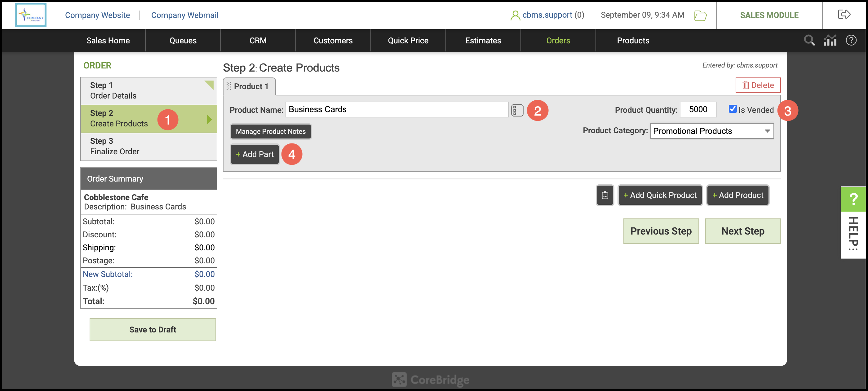This screenshot has height=391, width=868.
Task: Open the Estimates menu
Action: (x=483, y=40)
